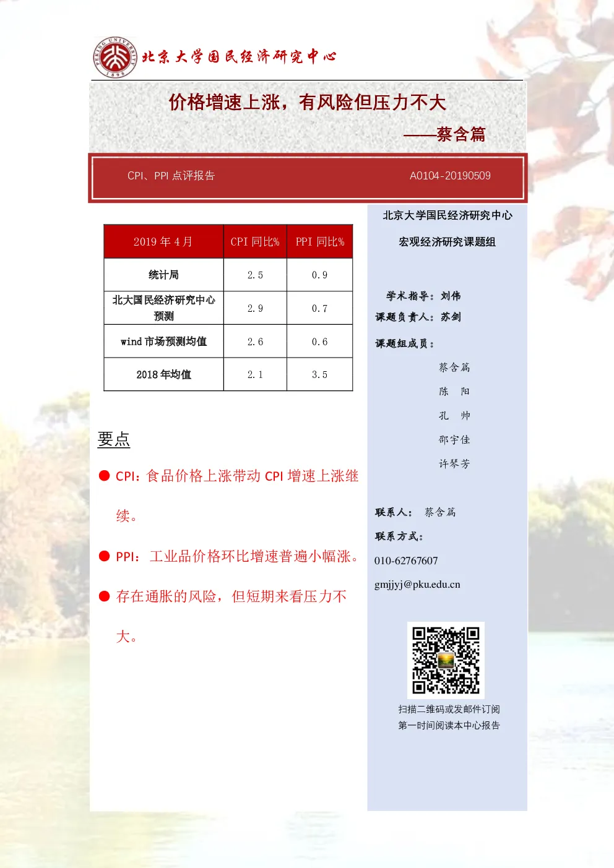Click the 联系方式： label
This screenshot has width=614, height=868.
[399, 536]
